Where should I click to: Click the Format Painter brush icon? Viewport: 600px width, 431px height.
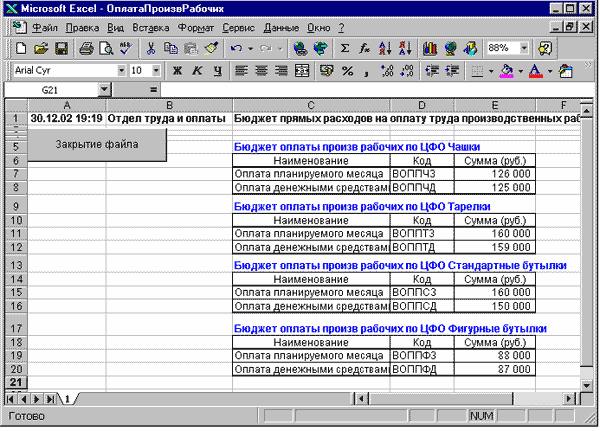[x=211, y=48]
